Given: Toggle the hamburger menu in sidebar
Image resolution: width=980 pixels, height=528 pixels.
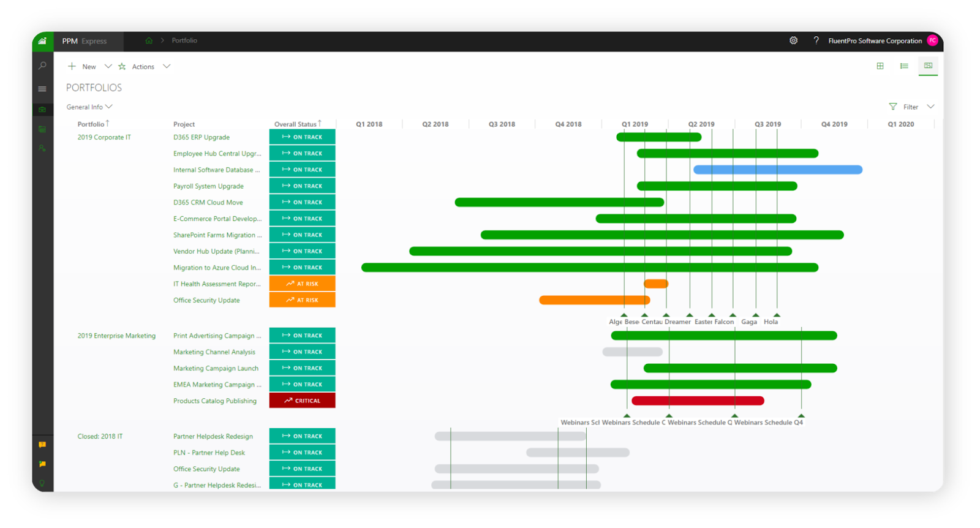Looking at the screenshot, I should coord(42,89).
